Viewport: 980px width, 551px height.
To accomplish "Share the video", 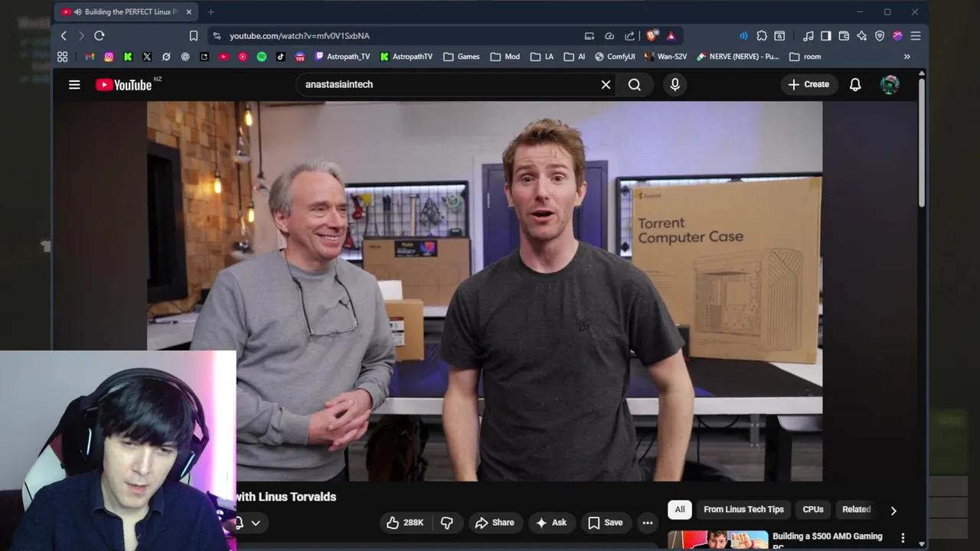I will tap(495, 523).
